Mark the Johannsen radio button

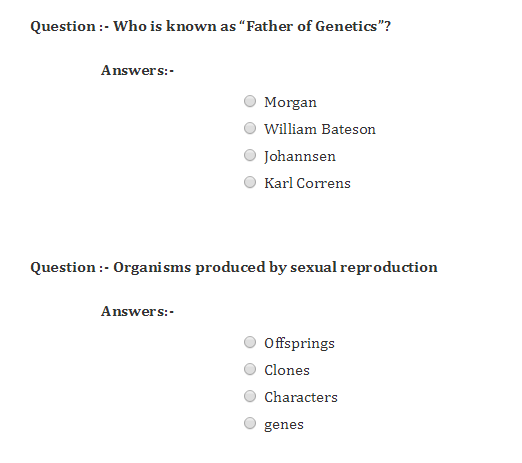[x=250, y=155]
